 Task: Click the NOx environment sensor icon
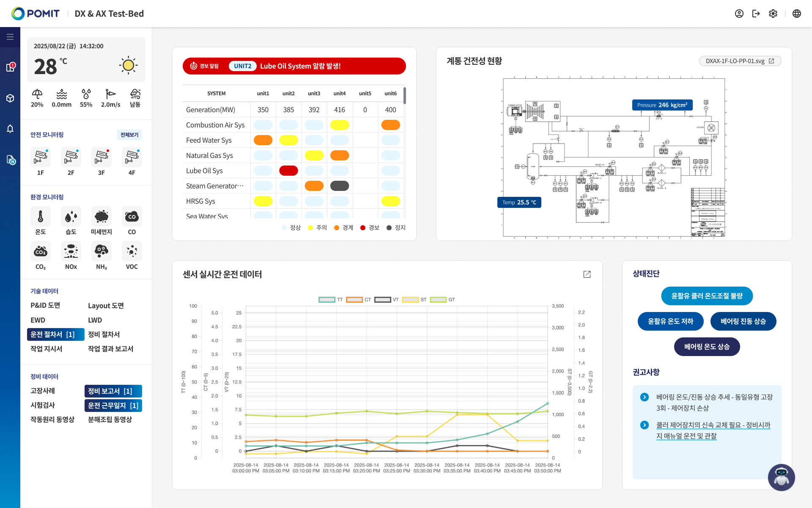coord(71,251)
